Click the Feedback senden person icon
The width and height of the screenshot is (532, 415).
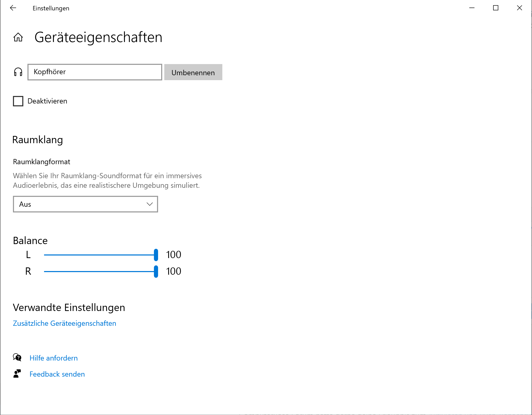click(17, 374)
